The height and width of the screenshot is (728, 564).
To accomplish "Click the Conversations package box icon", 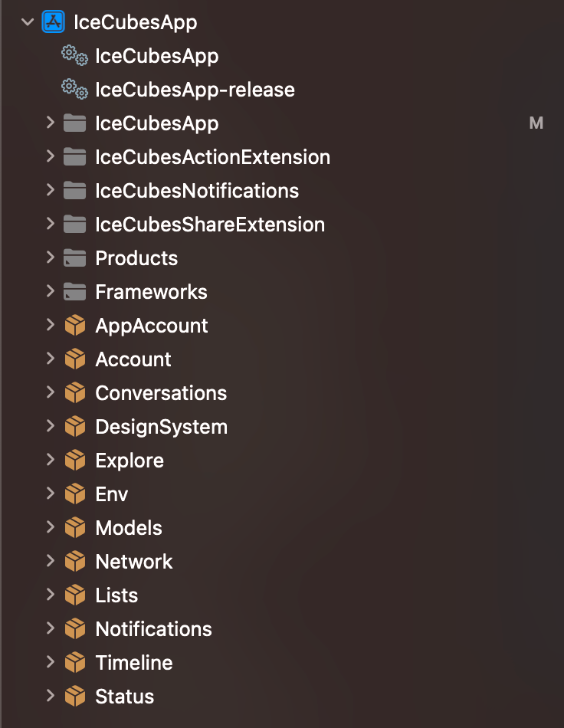I will tap(75, 393).
